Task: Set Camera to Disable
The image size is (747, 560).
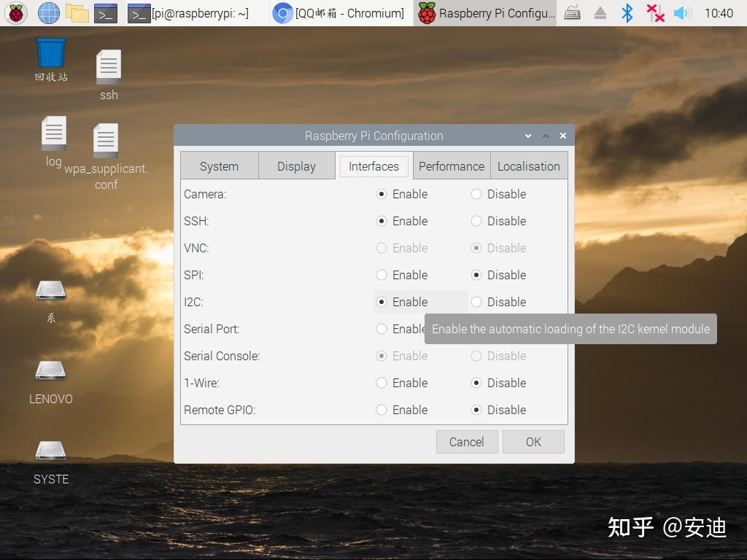Action: (x=498, y=194)
